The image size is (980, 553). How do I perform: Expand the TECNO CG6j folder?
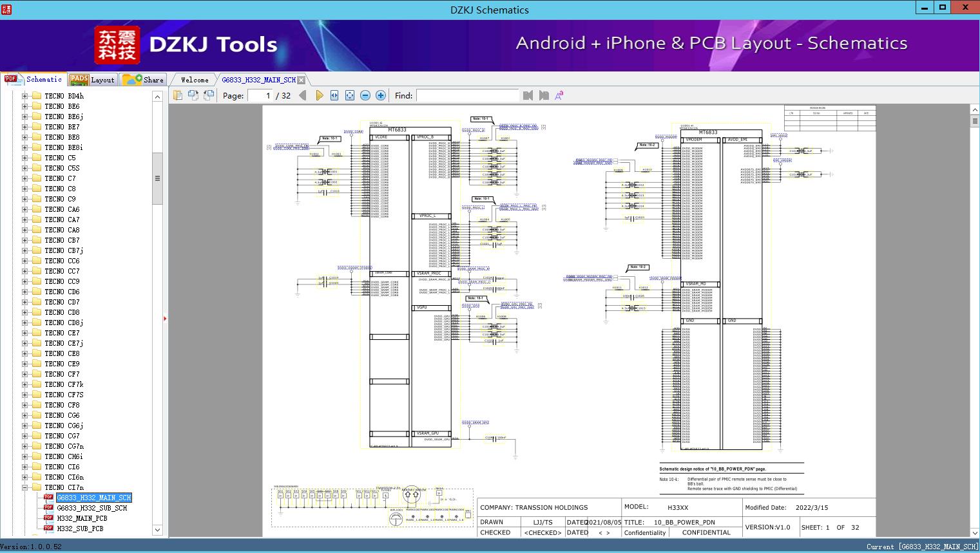pyautogui.click(x=25, y=426)
